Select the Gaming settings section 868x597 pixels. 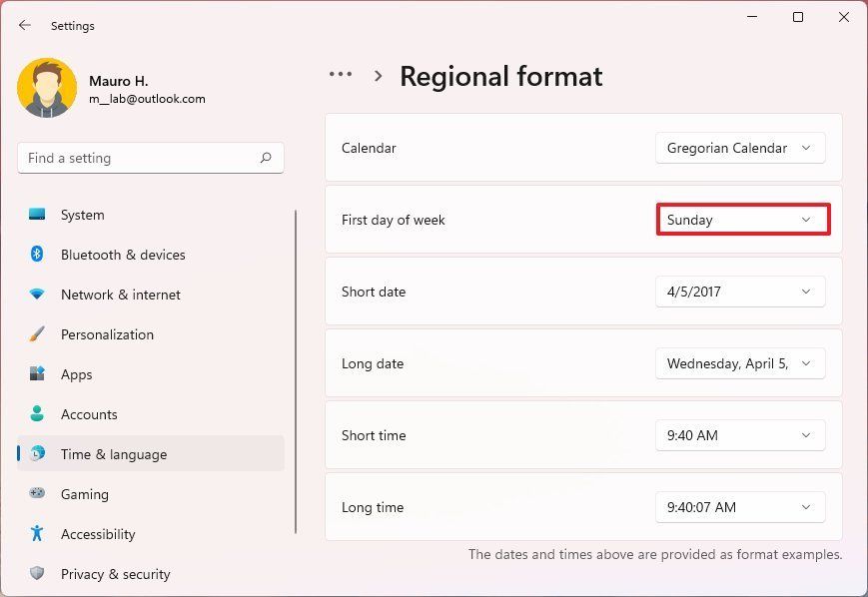click(x=84, y=494)
